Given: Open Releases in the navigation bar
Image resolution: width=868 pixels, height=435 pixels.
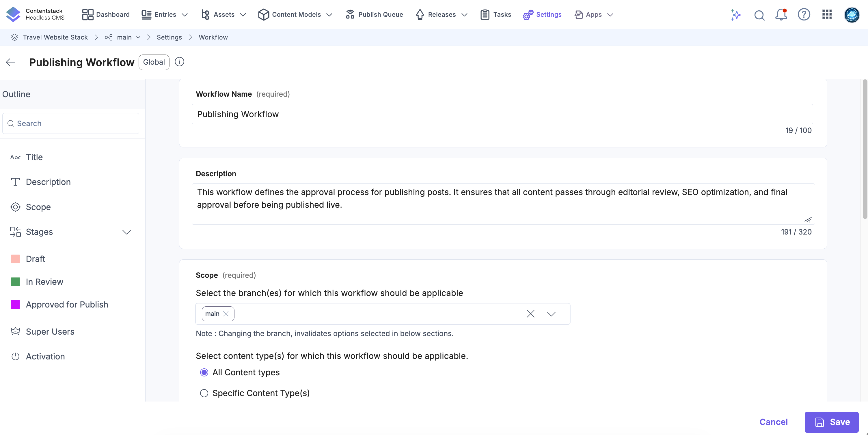Looking at the screenshot, I should click(442, 14).
